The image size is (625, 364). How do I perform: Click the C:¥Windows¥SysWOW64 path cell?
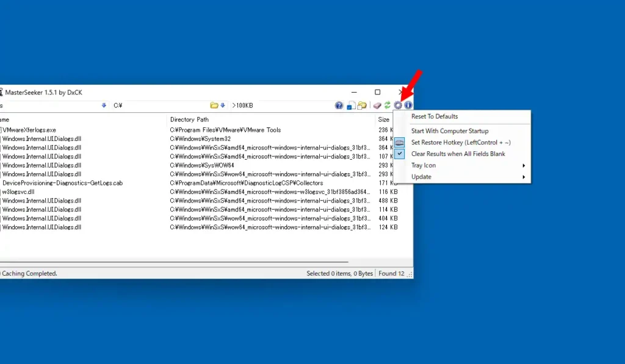(x=201, y=165)
